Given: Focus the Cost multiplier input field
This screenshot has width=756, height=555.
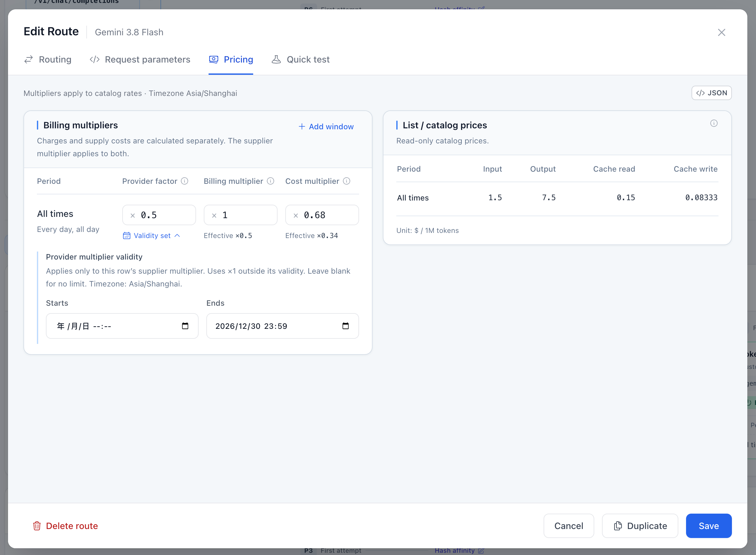Looking at the screenshot, I should 322,215.
